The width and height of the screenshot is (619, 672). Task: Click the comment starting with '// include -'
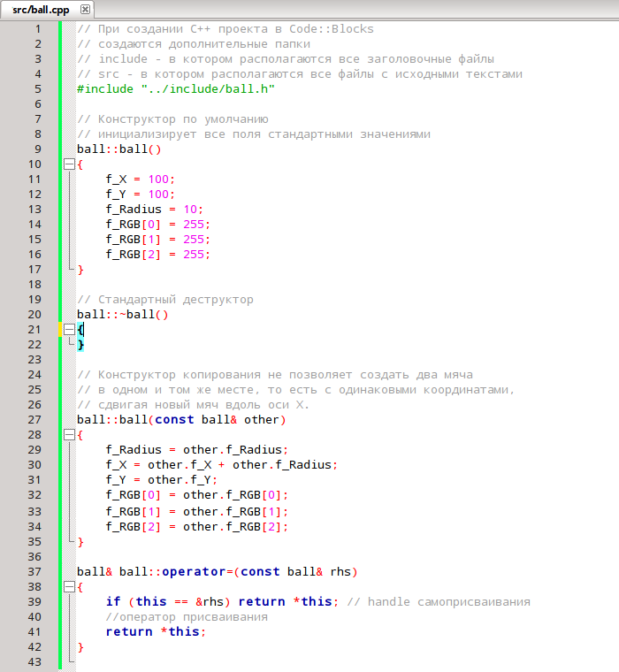pos(286,59)
